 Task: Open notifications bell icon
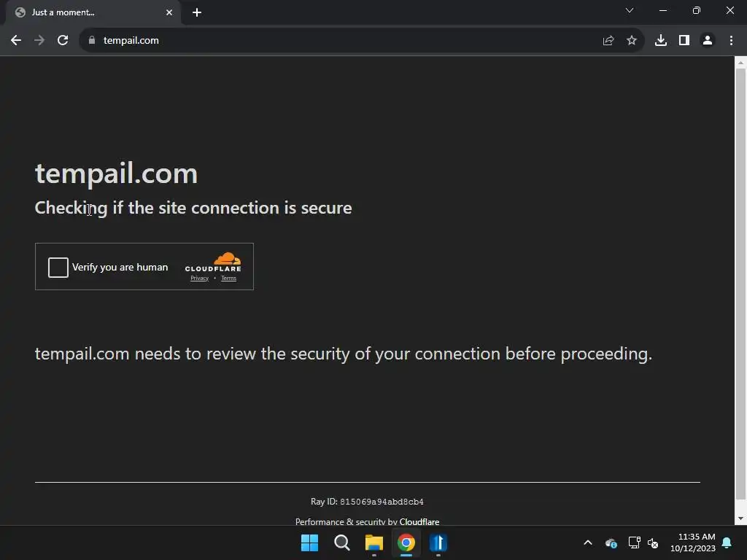[x=727, y=542]
